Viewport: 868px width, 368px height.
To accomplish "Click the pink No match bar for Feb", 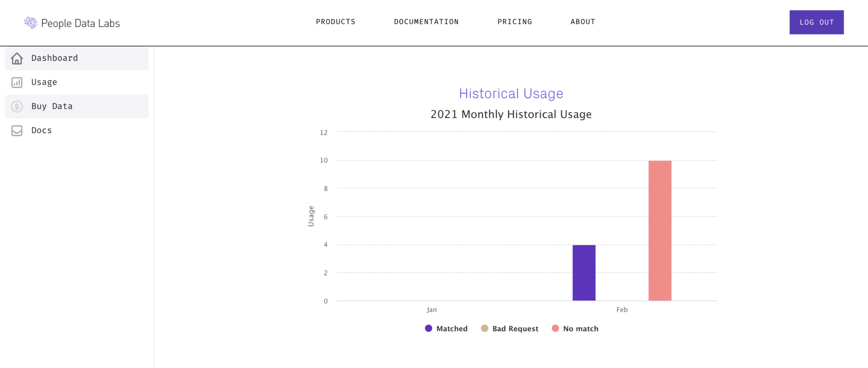I will (660, 230).
